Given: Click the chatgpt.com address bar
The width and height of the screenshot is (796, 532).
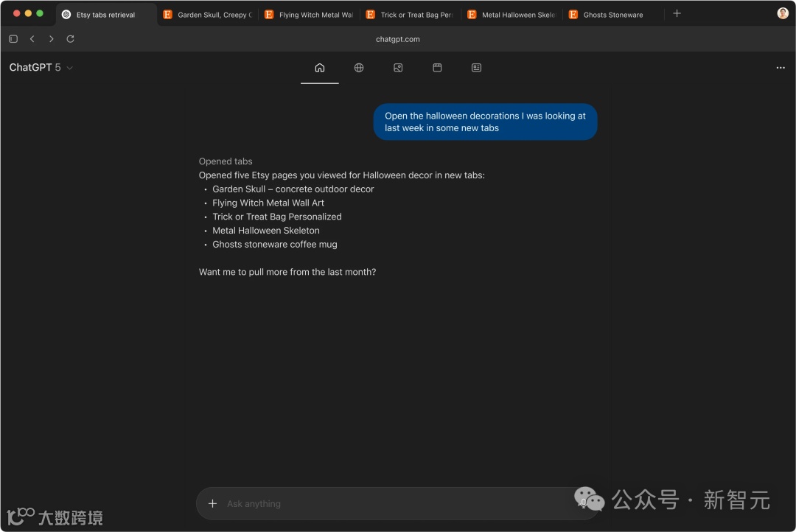Looking at the screenshot, I should (x=397, y=39).
